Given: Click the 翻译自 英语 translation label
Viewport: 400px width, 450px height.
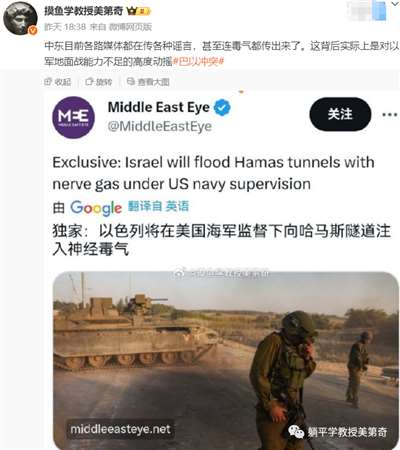Looking at the screenshot, I should coord(158,206).
